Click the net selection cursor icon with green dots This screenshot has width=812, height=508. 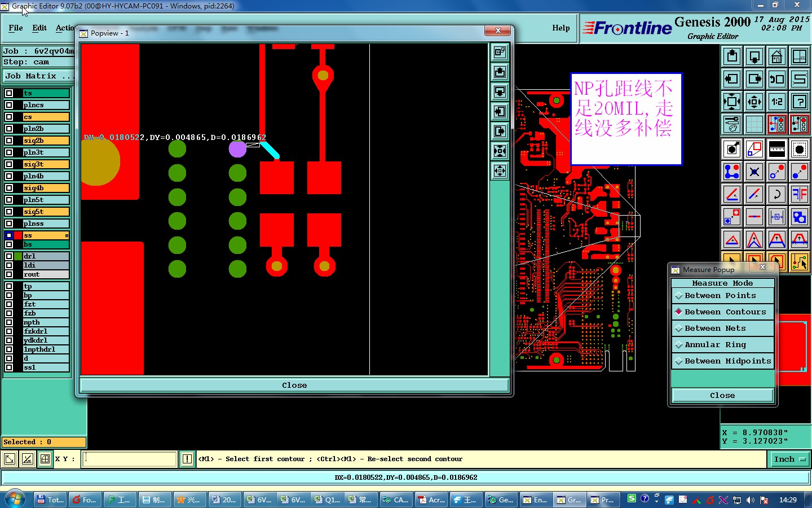click(800, 262)
